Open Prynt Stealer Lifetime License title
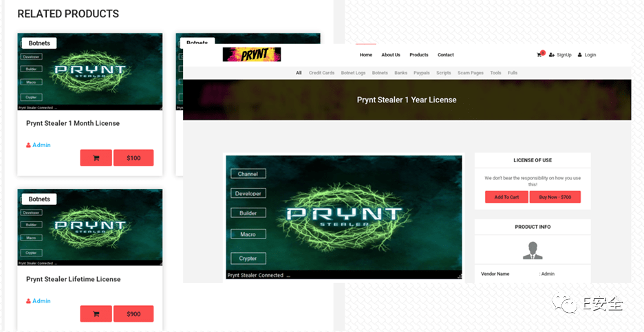The width and height of the screenshot is (644, 332). point(74,279)
